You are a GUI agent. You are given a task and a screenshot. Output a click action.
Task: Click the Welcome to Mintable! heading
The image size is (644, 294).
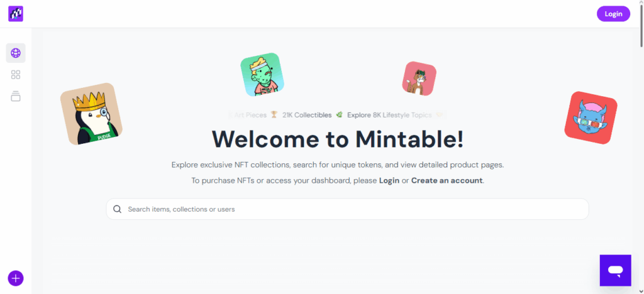338,139
